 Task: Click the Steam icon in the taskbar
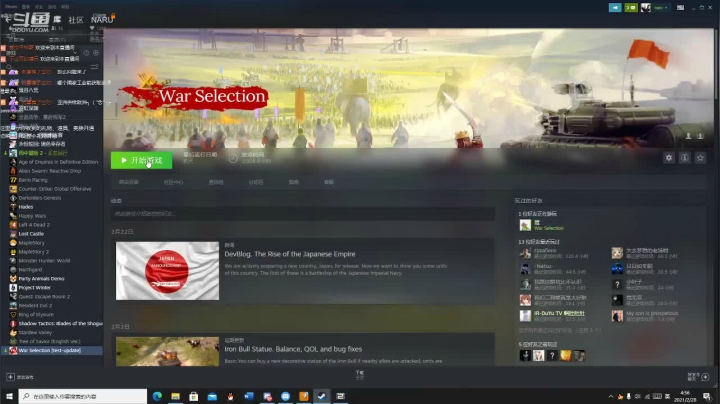click(322, 396)
